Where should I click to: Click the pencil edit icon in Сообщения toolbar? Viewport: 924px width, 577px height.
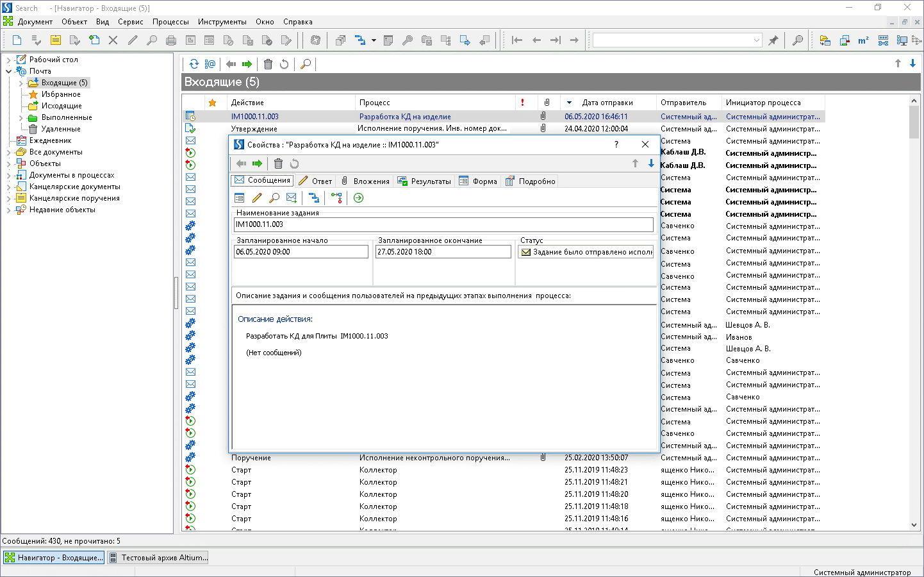point(257,198)
